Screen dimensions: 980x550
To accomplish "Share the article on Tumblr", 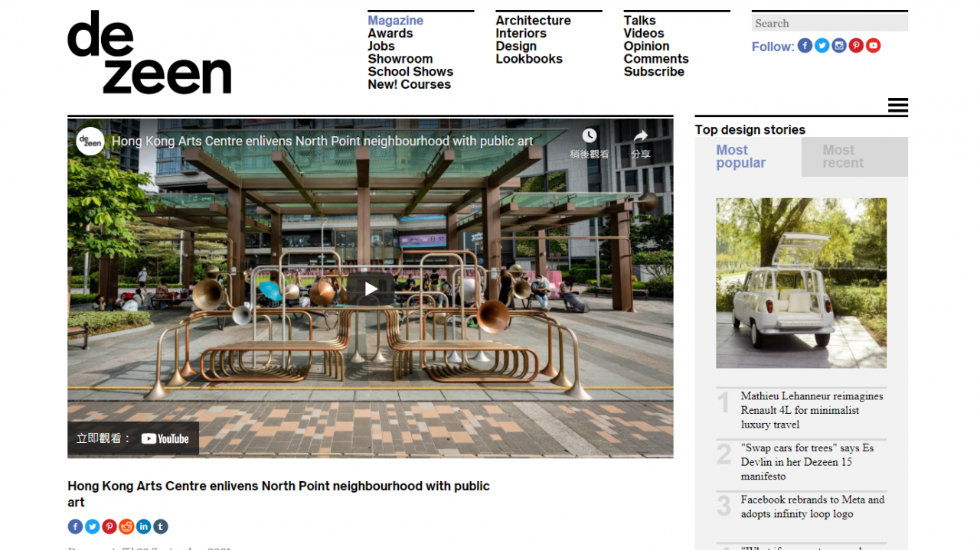I will click(160, 526).
